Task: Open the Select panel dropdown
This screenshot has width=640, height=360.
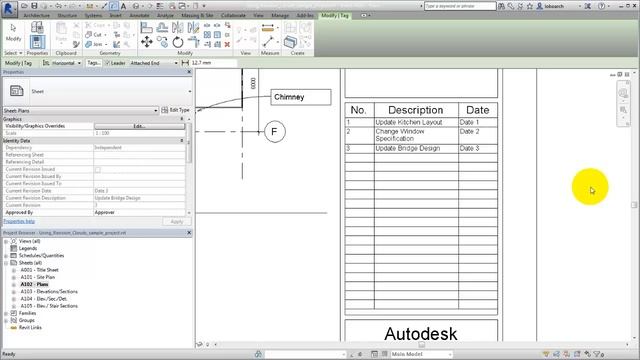Action: tap(13, 53)
